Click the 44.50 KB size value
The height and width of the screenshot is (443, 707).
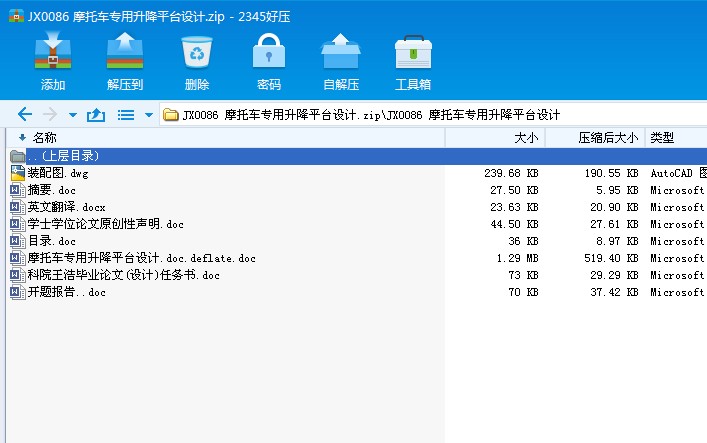pos(514,224)
